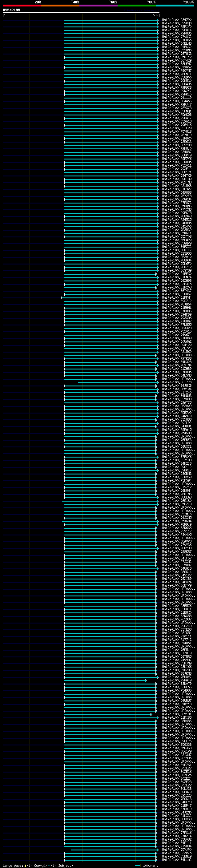Click label UniRef100_B7FN74

tap(176, 277)
